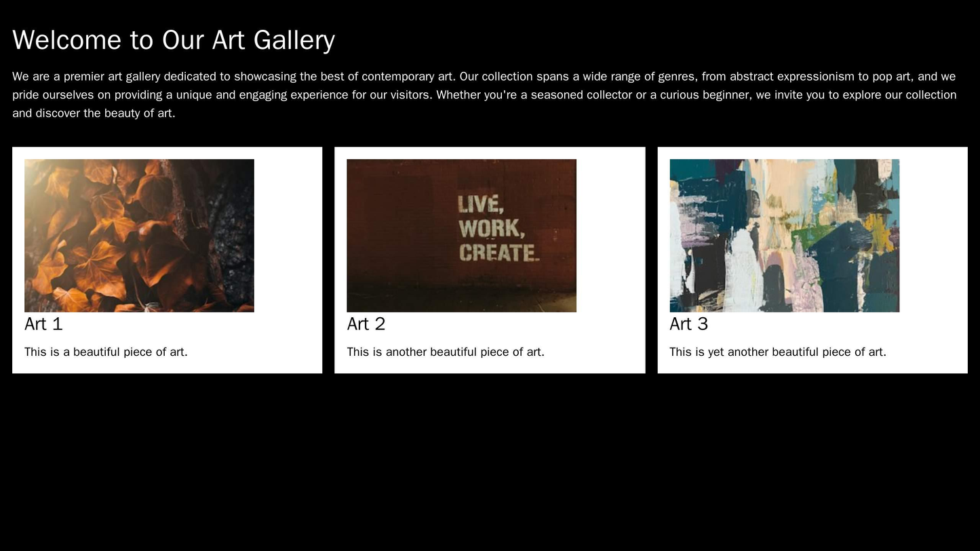Select the 'Art 2' heading

[x=366, y=325]
